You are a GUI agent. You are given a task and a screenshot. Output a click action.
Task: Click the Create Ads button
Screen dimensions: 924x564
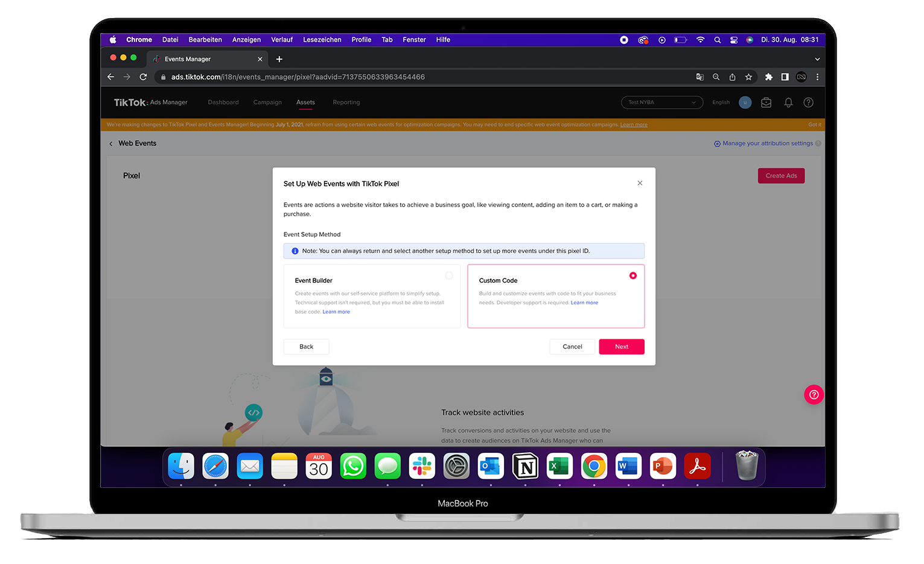781,176
